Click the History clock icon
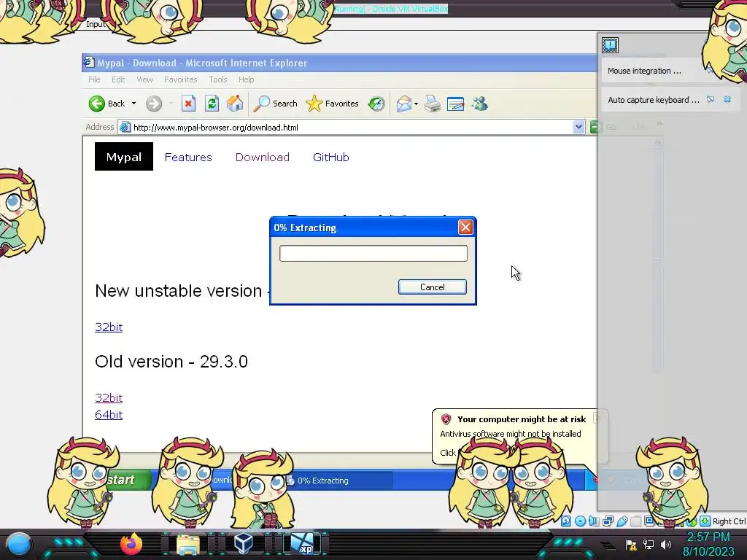The height and width of the screenshot is (560, 747). pyautogui.click(x=376, y=104)
